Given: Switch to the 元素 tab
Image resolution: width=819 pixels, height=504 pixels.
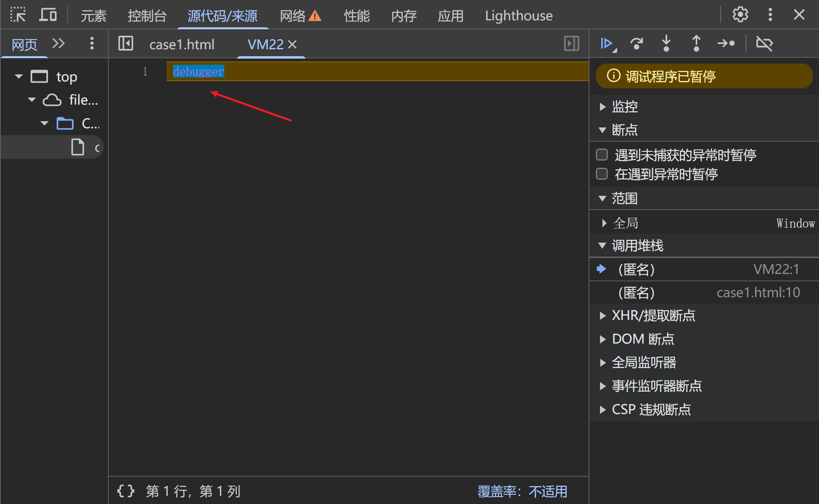Looking at the screenshot, I should point(94,16).
